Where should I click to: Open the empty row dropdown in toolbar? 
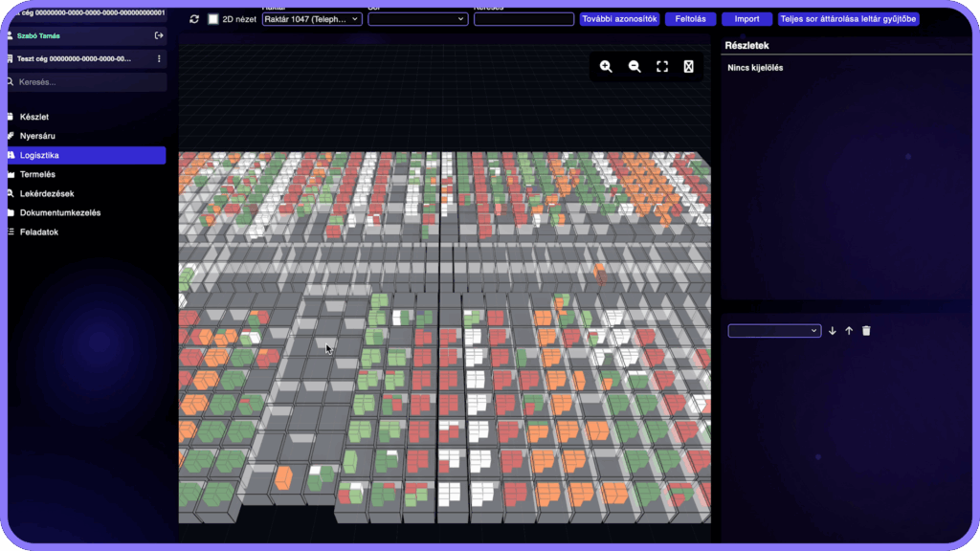(417, 19)
